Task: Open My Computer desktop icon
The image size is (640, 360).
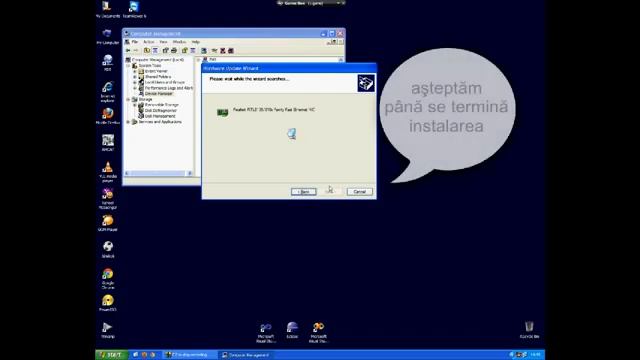Action: [x=108, y=37]
